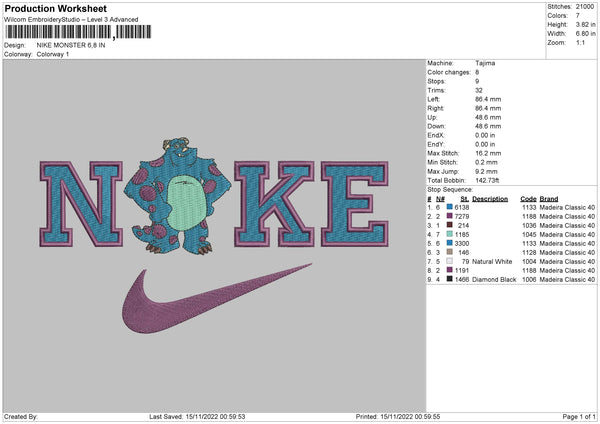The height and width of the screenshot is (424, 600).
Task: Click the purple swatch in stop row 2
Action: tap(450, 216)
